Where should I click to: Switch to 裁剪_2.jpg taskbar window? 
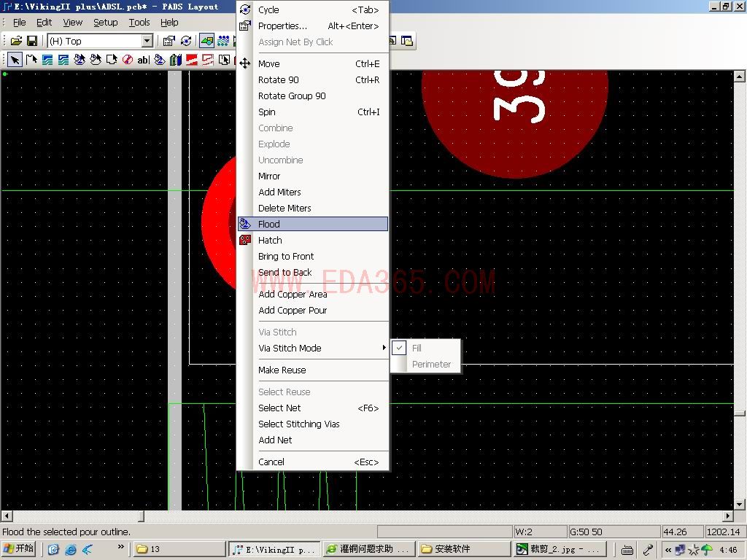tap(560, 549)
